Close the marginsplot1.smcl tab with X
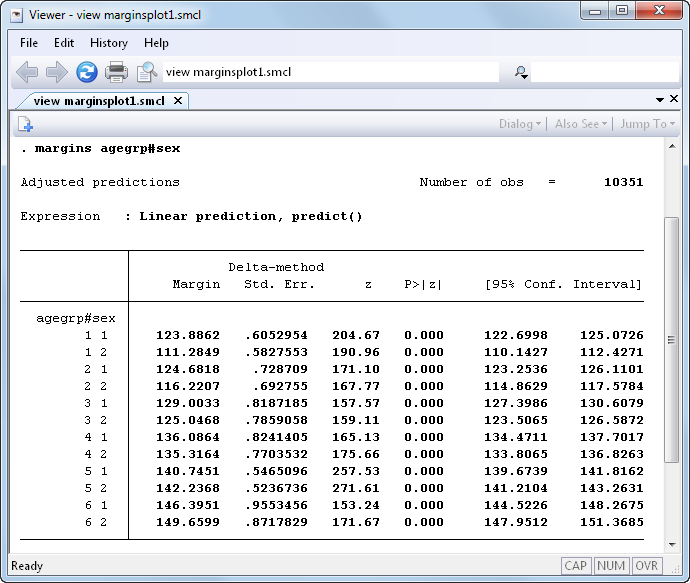The width and height of the screenshot is (690, 583). (x=178, y=101)
